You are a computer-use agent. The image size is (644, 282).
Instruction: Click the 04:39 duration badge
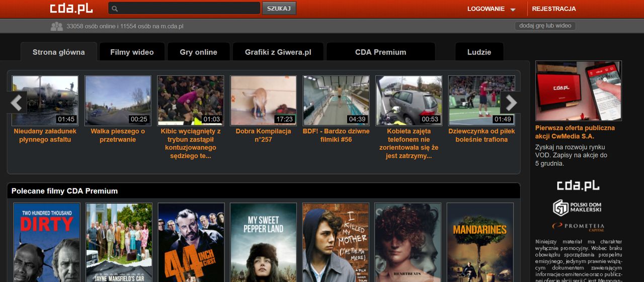pyautogui.click(x=357, y=119)
